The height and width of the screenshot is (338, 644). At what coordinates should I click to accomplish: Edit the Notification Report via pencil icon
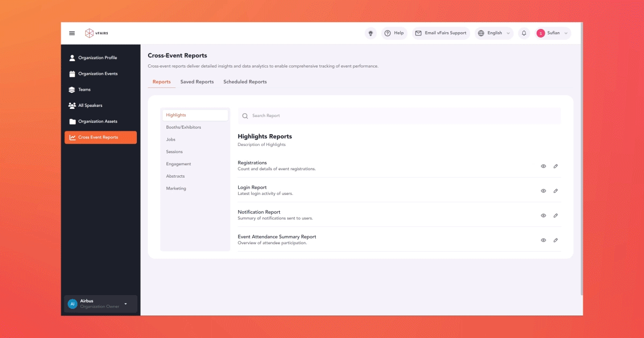[x=555, y=216]
